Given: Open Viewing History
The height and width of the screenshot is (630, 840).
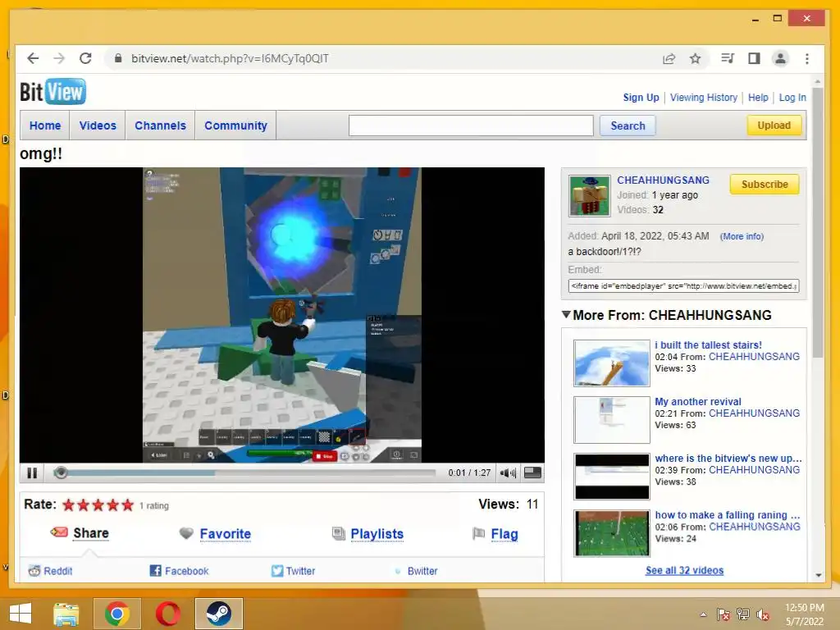Looking at the screenshot, I should click(x=703, y=98).
